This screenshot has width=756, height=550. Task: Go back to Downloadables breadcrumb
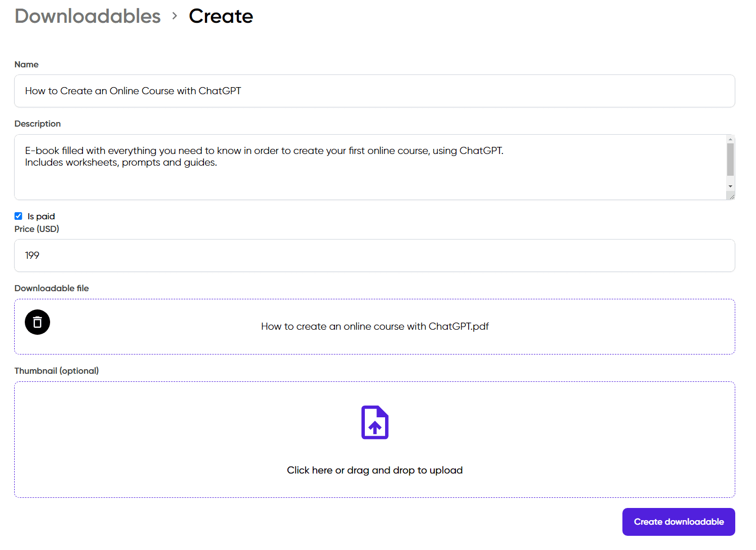[x=88, y=16]
